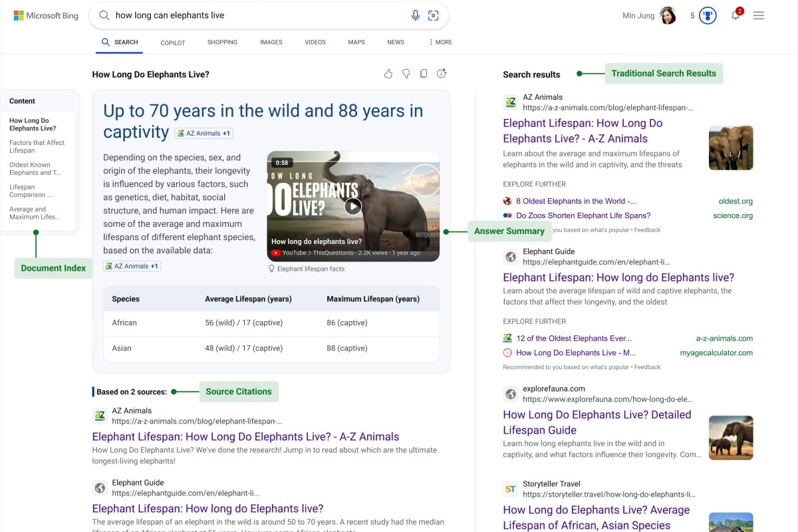798x532 pixels.
Task: Click Min Jung's profile avatar
Action: [668, 15]
